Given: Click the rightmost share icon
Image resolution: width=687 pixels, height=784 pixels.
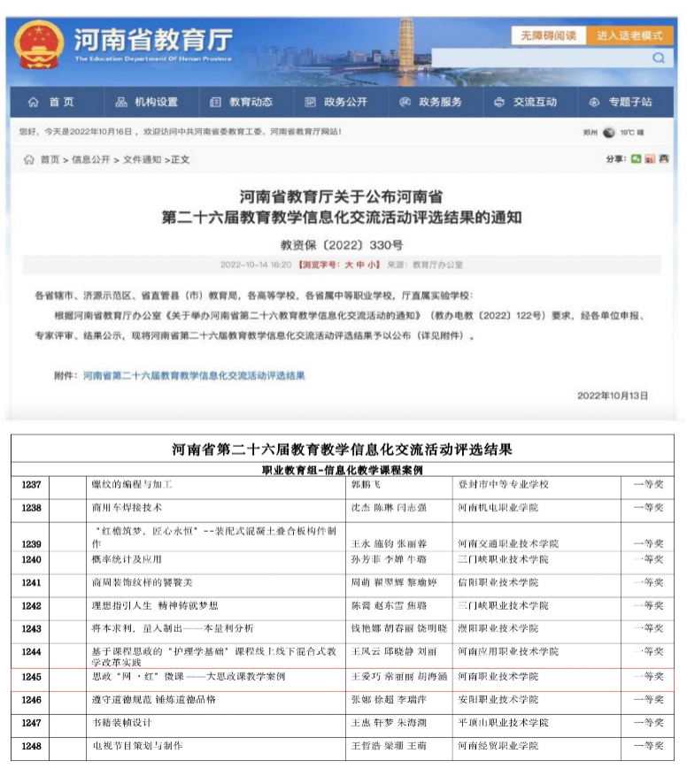Looking at the screenshot, I should pyautogui.click(x=663, y=159).
